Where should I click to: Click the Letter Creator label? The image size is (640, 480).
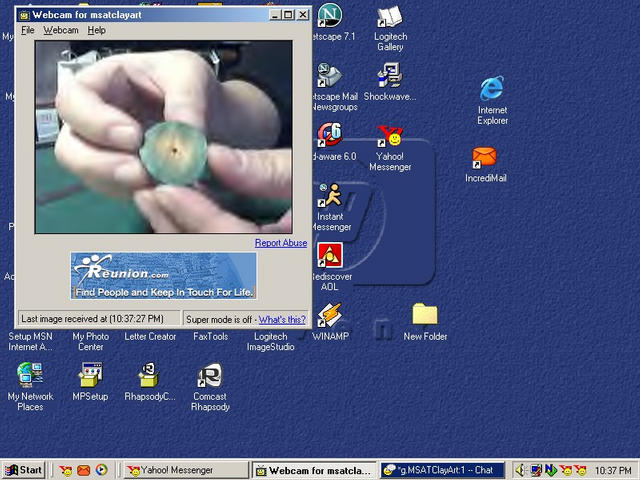click(150, 336)
